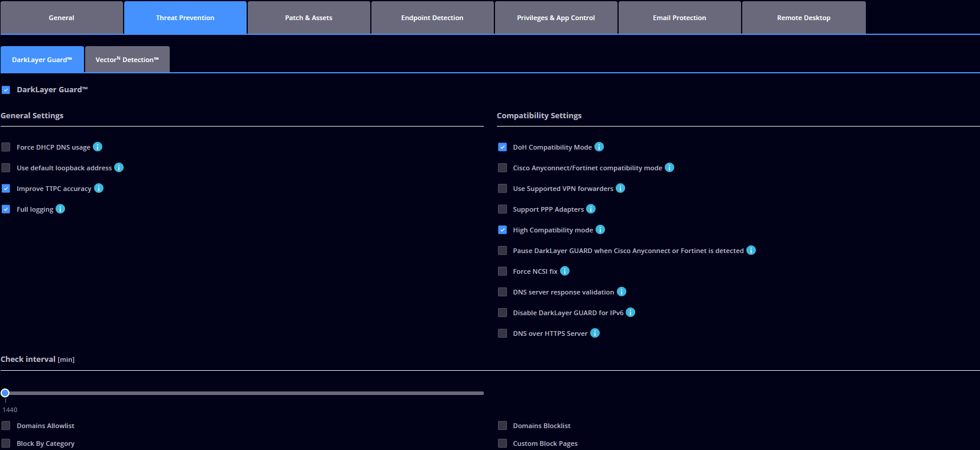
Task: Show info for Use Supported VPN forwarders
Action: [620, 188]
